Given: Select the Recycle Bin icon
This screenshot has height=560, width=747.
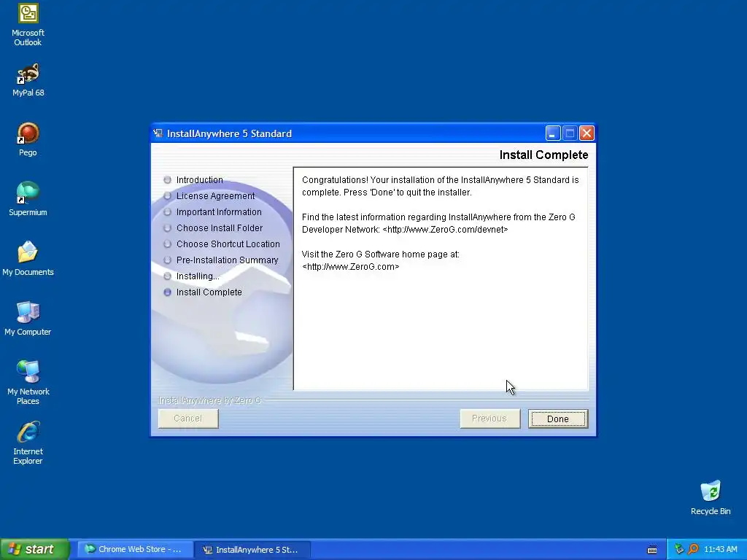Looking at the screenshot, I should pos(711,498).
